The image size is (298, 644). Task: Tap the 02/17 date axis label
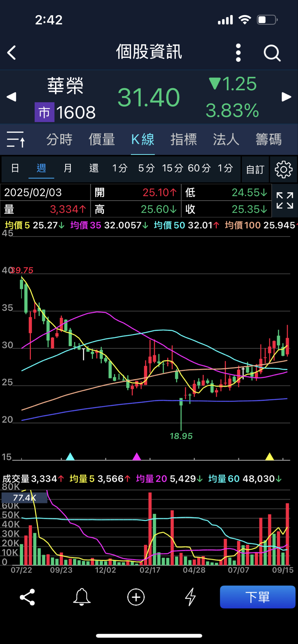[150, 570]
